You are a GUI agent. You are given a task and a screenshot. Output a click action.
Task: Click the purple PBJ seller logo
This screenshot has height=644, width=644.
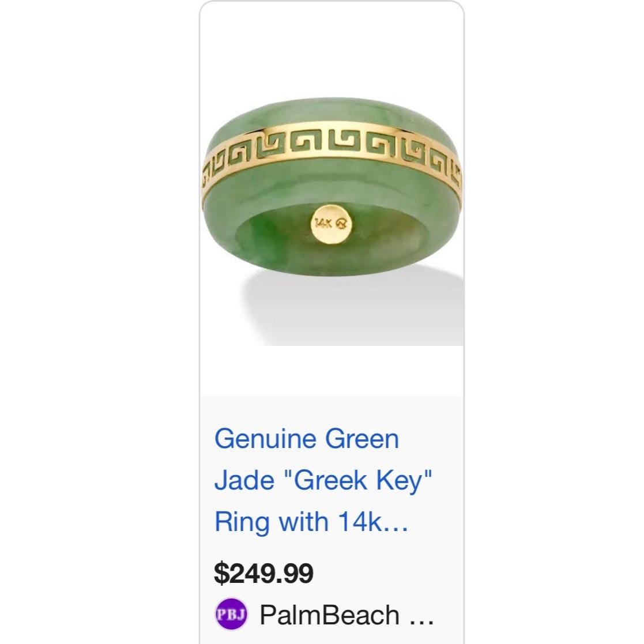[231, 614]
